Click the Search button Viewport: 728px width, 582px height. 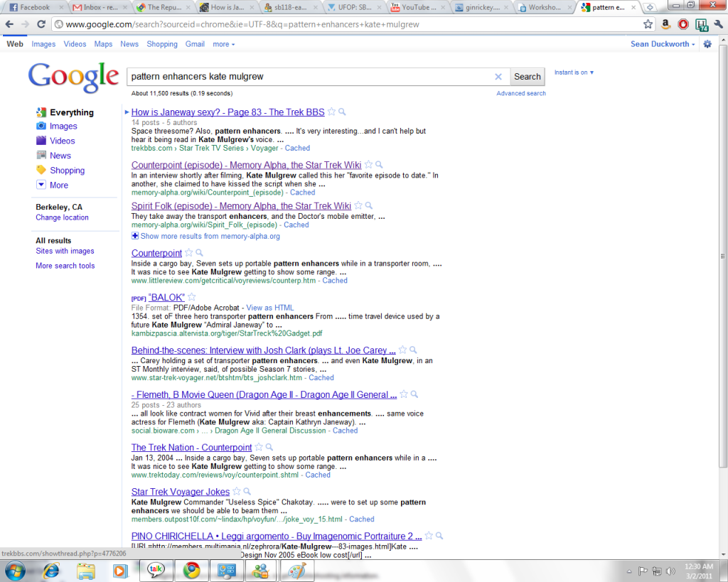click(x=527, y=77)
